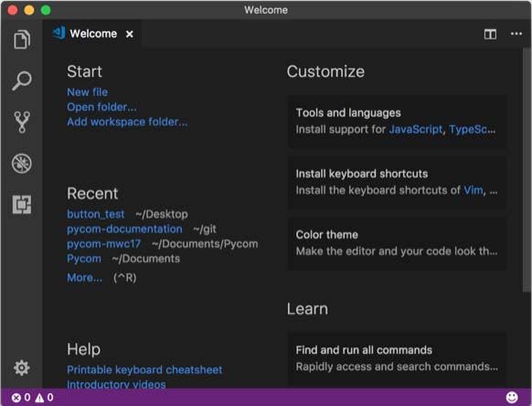Open the Tools and languages card
Image resolution: width=532 pixels, height=406 pixels.
pos(397,122)
